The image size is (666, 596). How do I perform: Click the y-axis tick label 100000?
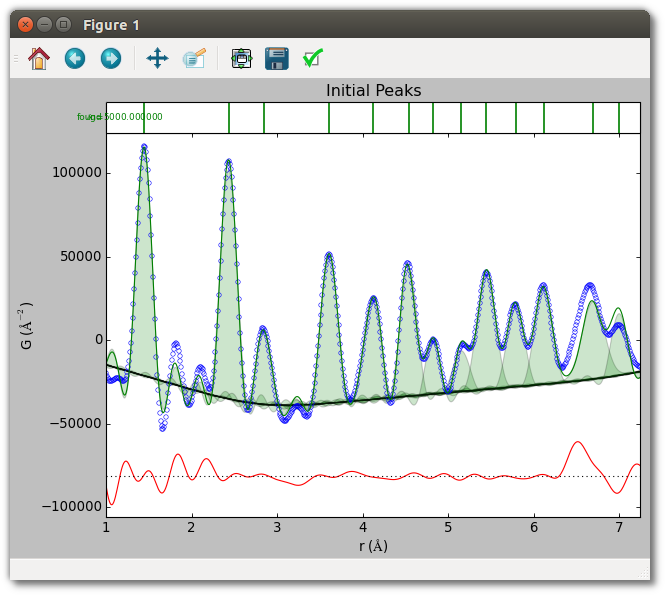click(77, 173)
